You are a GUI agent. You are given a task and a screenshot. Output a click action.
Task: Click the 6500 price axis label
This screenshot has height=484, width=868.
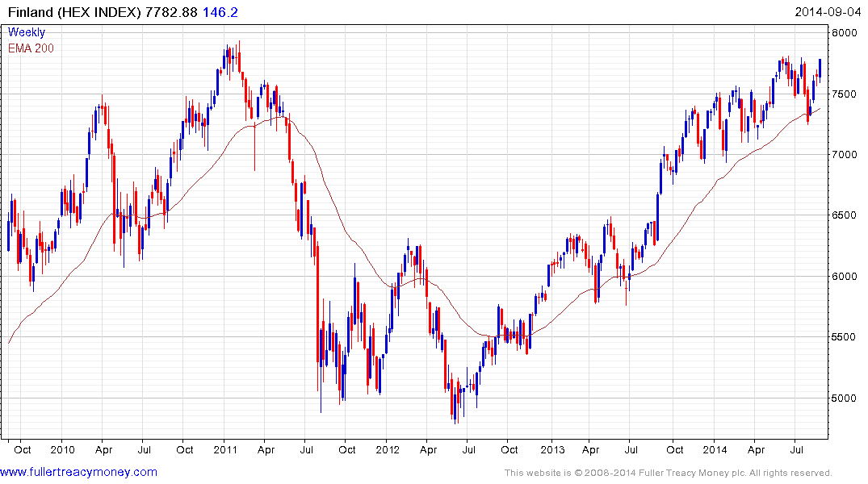tap(845, 215)
